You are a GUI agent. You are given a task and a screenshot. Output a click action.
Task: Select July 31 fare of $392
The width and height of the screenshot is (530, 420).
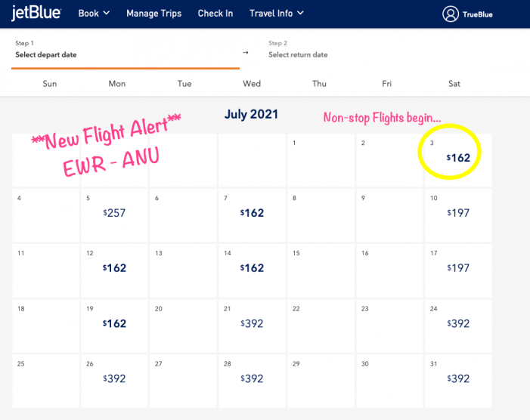[457, 378]
